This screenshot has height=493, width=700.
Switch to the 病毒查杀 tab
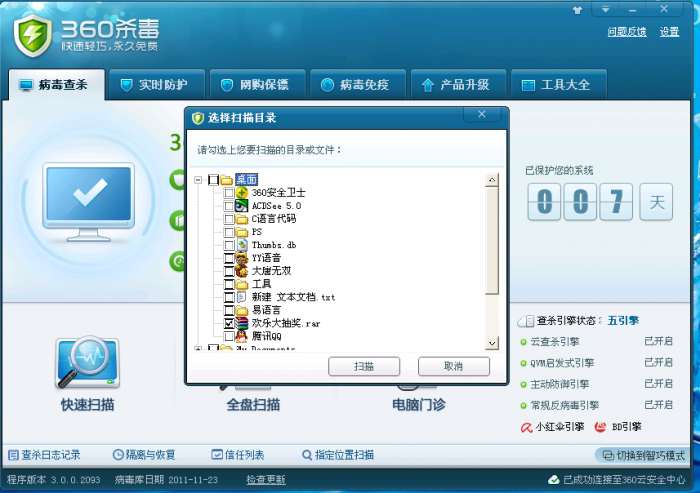pos(56,84)
